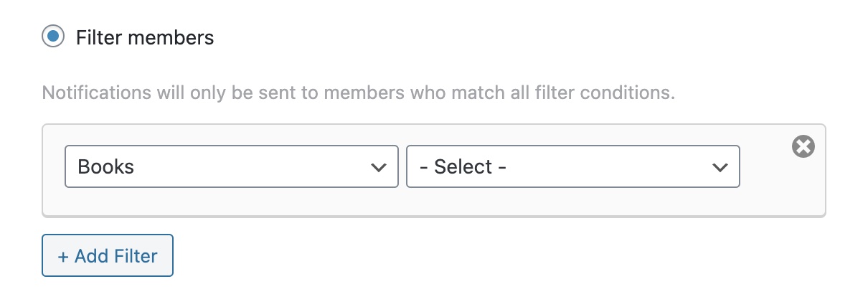Viewport: 868px width, 307px height.
Task: Enable the Filter members option
Action: pos(53,37)
